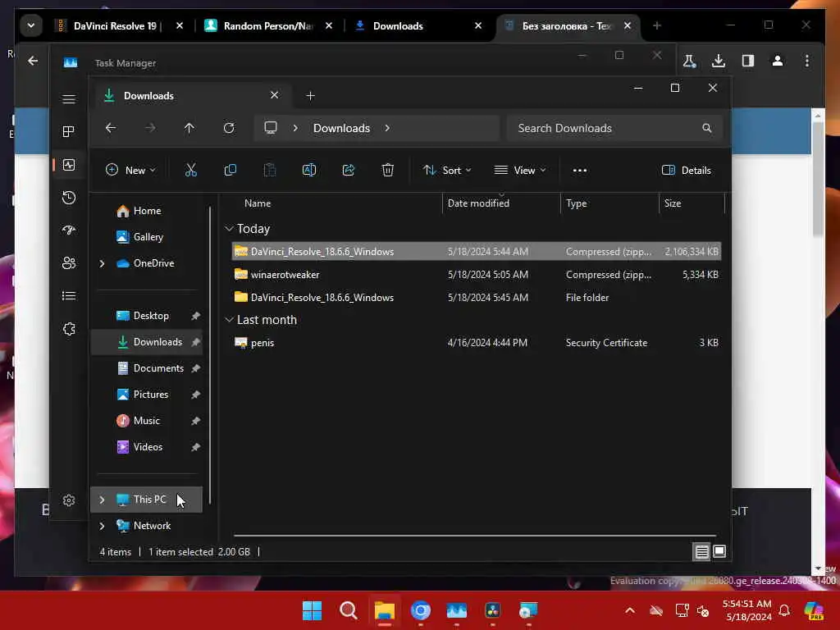Open Task Manager Settings gear

point(69,500)
